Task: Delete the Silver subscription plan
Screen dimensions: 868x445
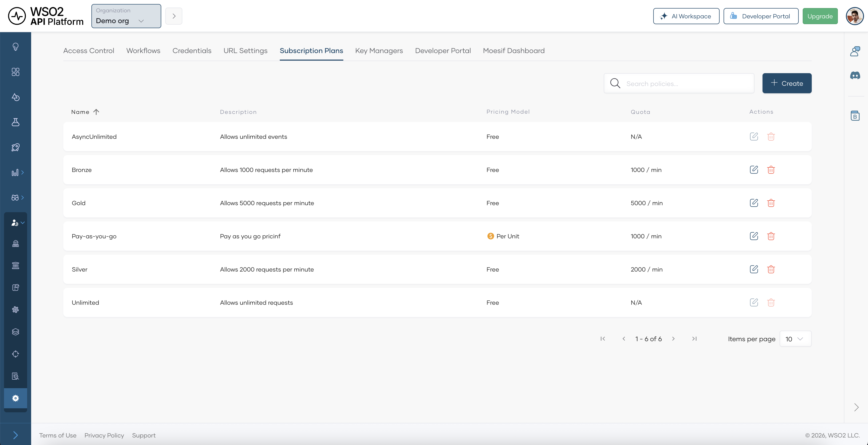Action: pos(771,269)
